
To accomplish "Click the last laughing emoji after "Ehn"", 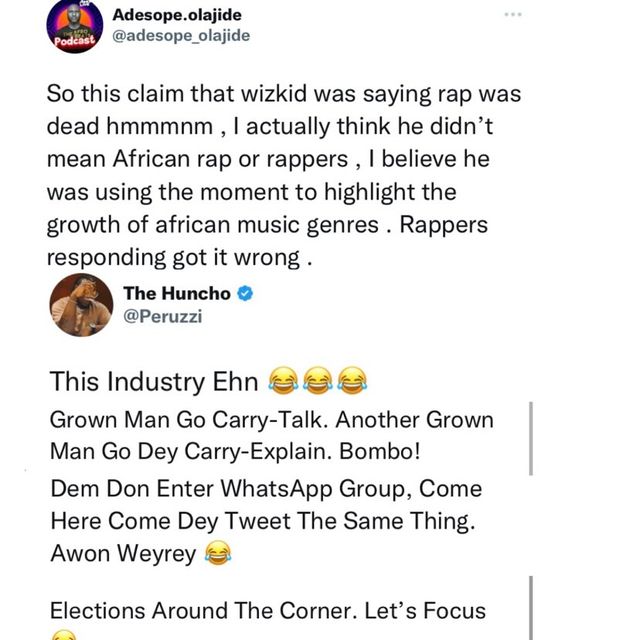I will pos(352,380).
